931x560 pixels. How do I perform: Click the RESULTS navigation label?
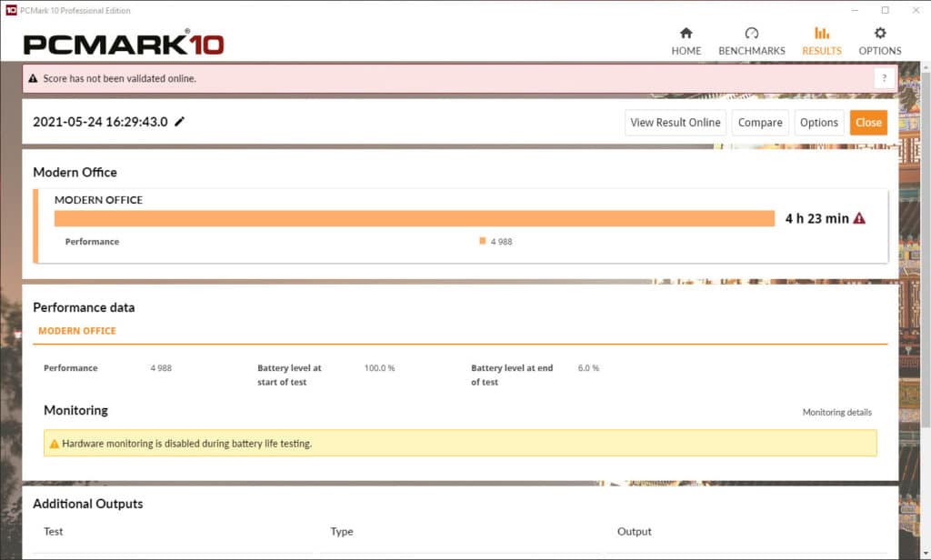point(821,51)
